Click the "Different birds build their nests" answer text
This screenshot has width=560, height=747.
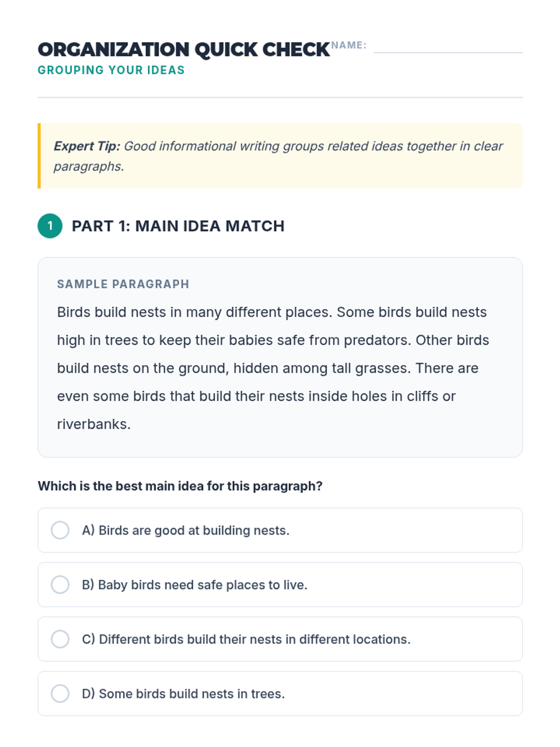tap(246, 639)
